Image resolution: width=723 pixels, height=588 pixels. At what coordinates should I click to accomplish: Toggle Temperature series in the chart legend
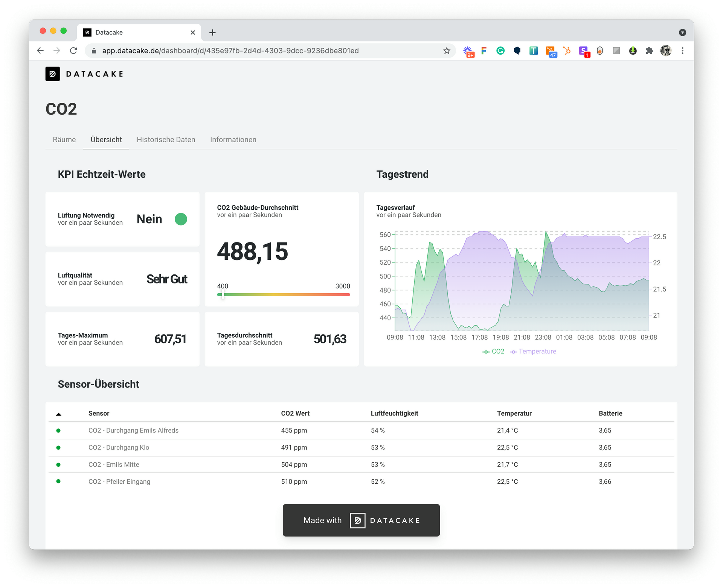pos(533,351)
